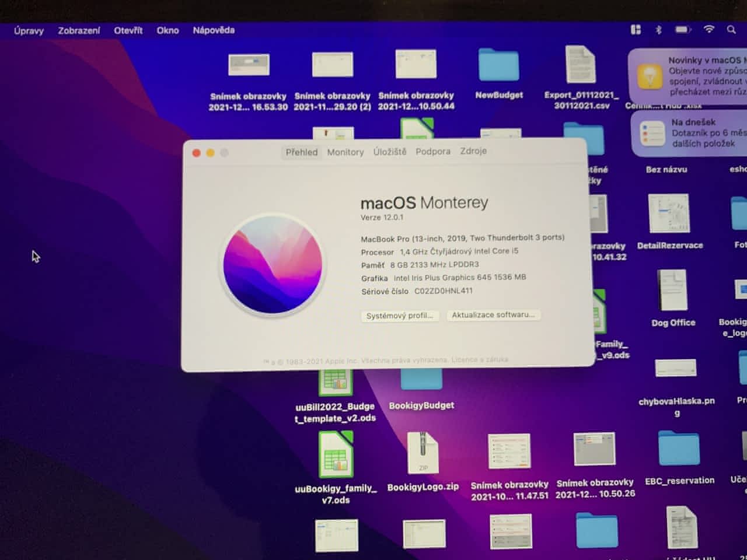Screen dimensions: 747x560
Task: Click the 8 GB memory value text
Action: click(x=435, y=265)
